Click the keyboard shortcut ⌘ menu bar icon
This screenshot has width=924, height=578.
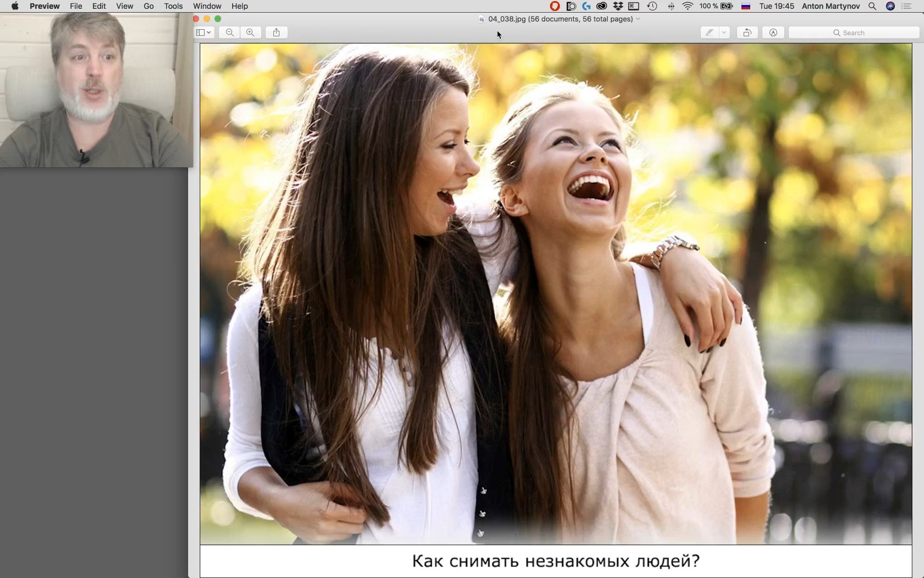634,6
